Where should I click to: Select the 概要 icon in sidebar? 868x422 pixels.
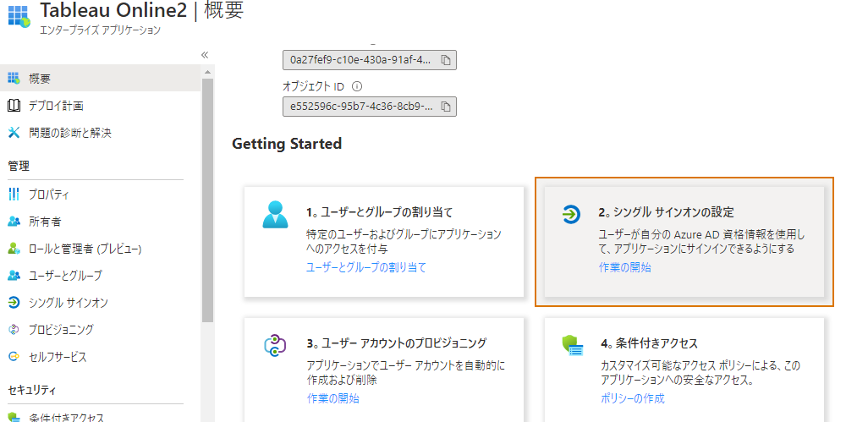14,79
